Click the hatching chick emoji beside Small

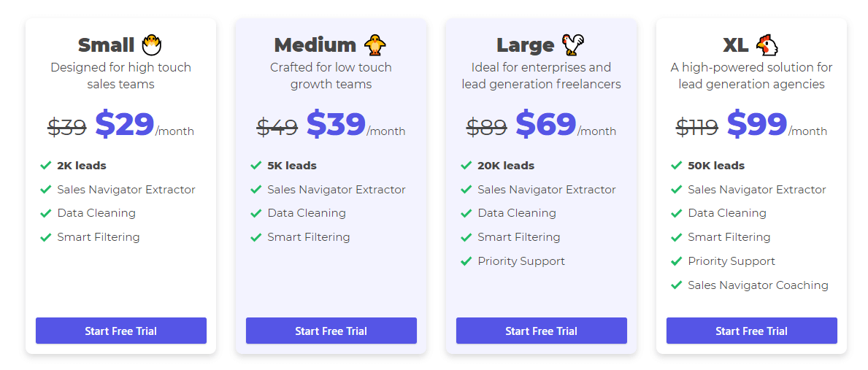[152, 45]
